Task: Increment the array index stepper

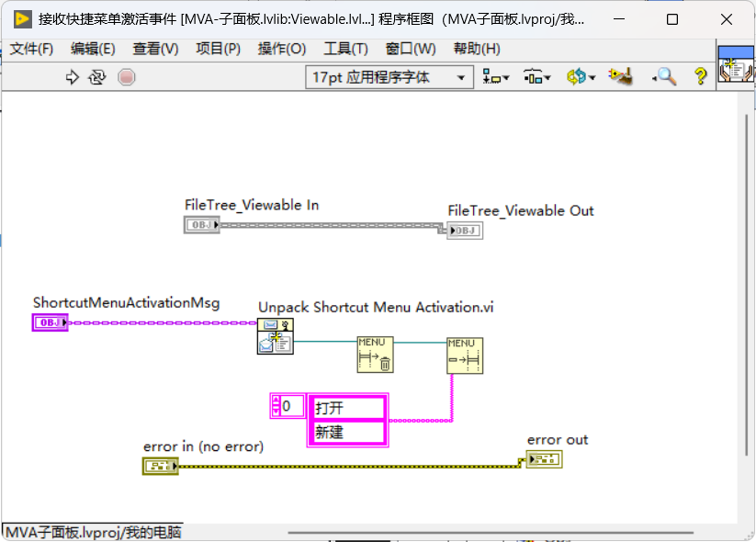Action: pyautogui.click(x=276, y=401)
